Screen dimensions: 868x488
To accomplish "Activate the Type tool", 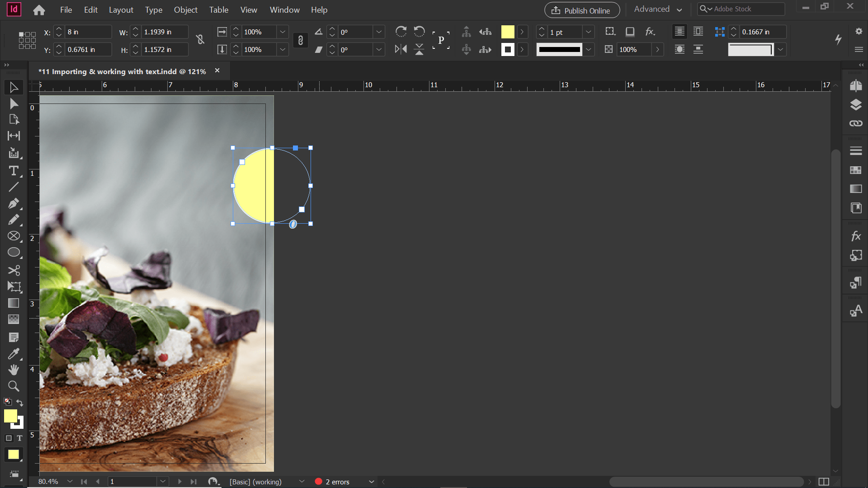I will 14,171.
